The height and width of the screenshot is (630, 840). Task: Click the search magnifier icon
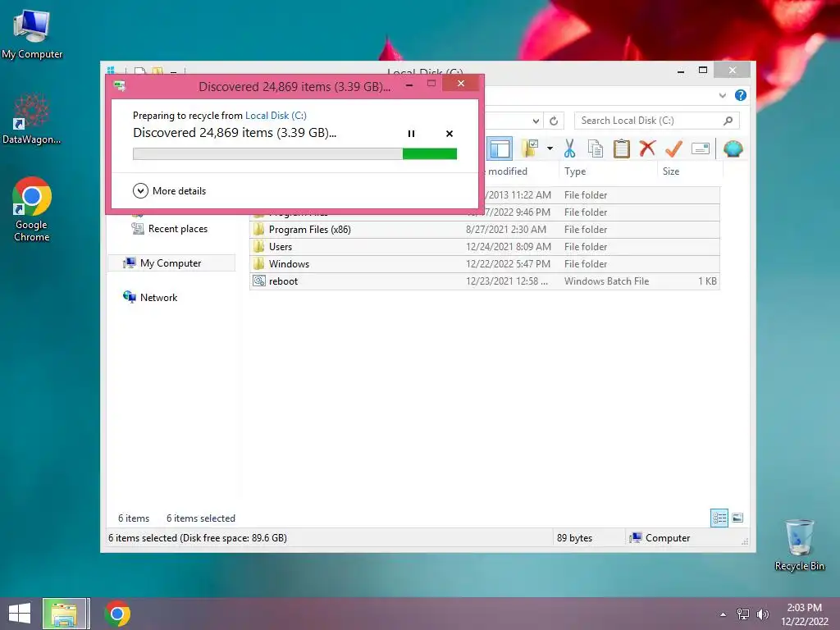coord(728,121)
